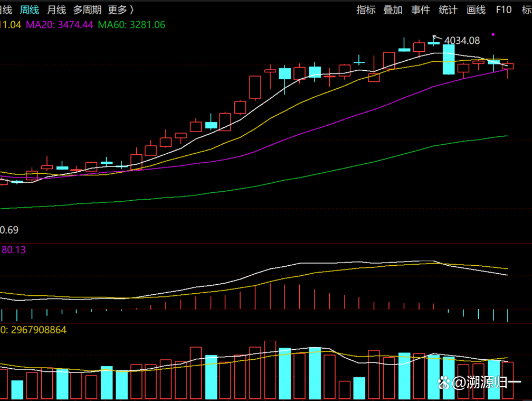Click the partially visible 线 tab at top-left
The image size is (532, 401).
[6, 10]
